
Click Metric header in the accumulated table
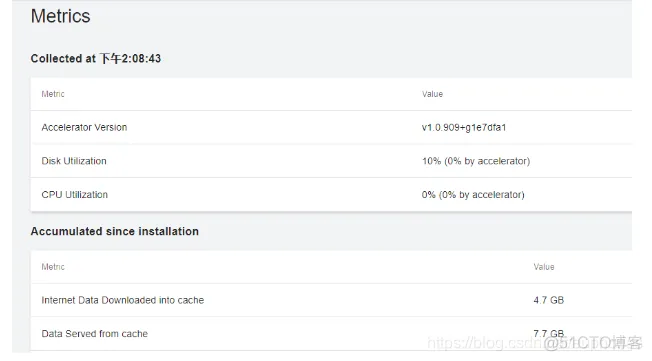(53, 267)
